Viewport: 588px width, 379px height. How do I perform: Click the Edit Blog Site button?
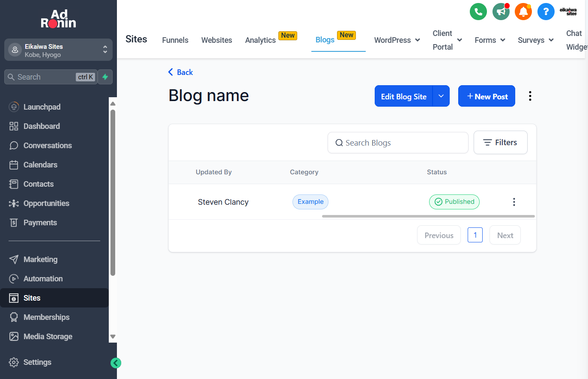pyautogui.click(x=404, y=96)
